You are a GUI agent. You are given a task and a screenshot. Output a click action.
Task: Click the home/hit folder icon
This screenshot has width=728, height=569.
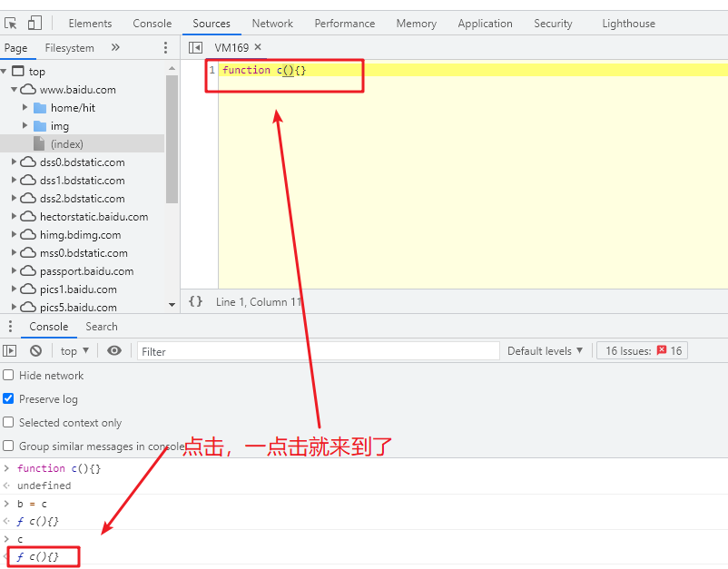coord(40,108)
